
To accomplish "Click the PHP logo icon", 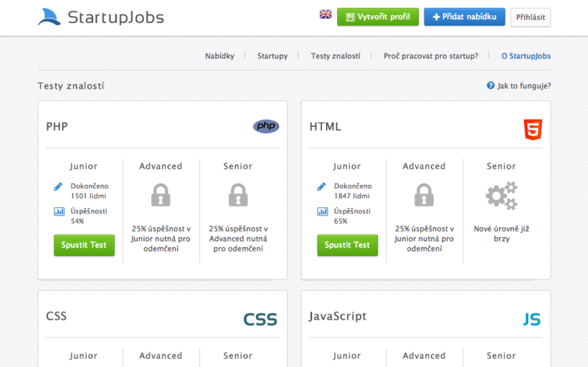I will [265, 126].
